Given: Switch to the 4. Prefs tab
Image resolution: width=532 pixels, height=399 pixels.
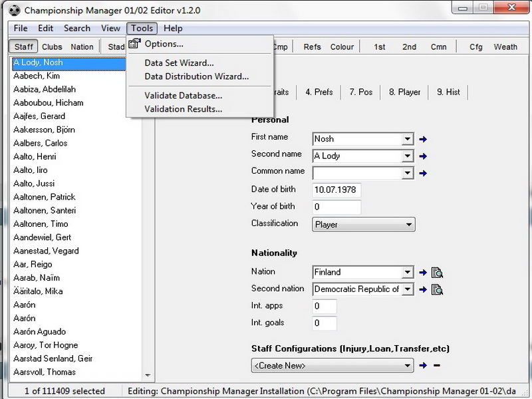Looking at the screenshot, I should 319,92.
